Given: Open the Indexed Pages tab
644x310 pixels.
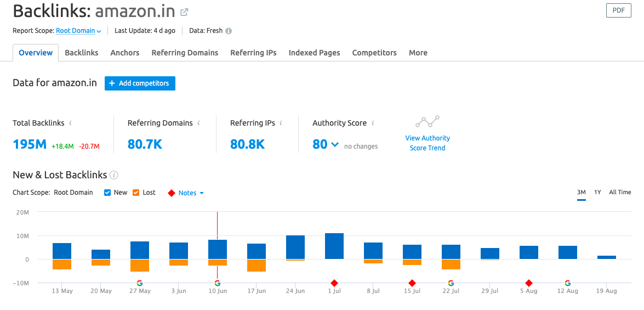Looking at the screenshot, I should [314, 53].
